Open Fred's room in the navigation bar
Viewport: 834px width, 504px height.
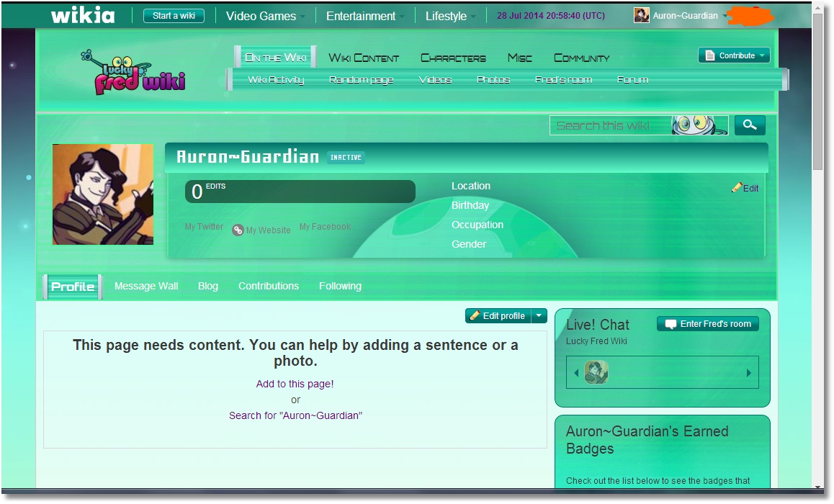563,80
